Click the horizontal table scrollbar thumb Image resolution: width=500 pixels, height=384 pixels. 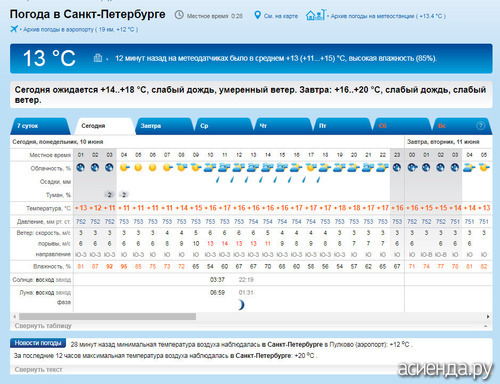tap(107, 316)
